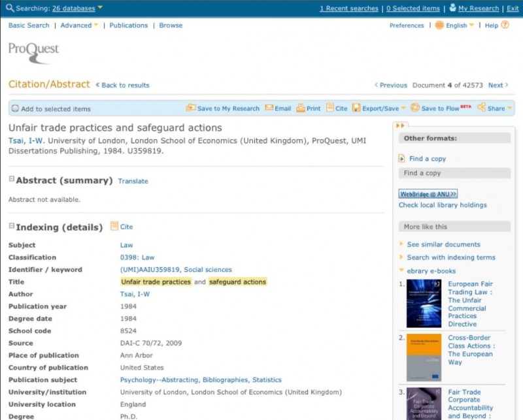Open the Statistics publication subject link
Screen dimensions: 523x420
point(267,380)
